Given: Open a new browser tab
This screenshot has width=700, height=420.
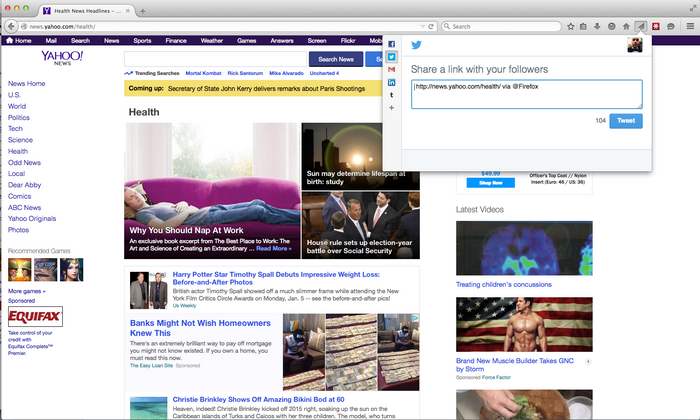Looking at the screenshot, I should click(141, 9).
